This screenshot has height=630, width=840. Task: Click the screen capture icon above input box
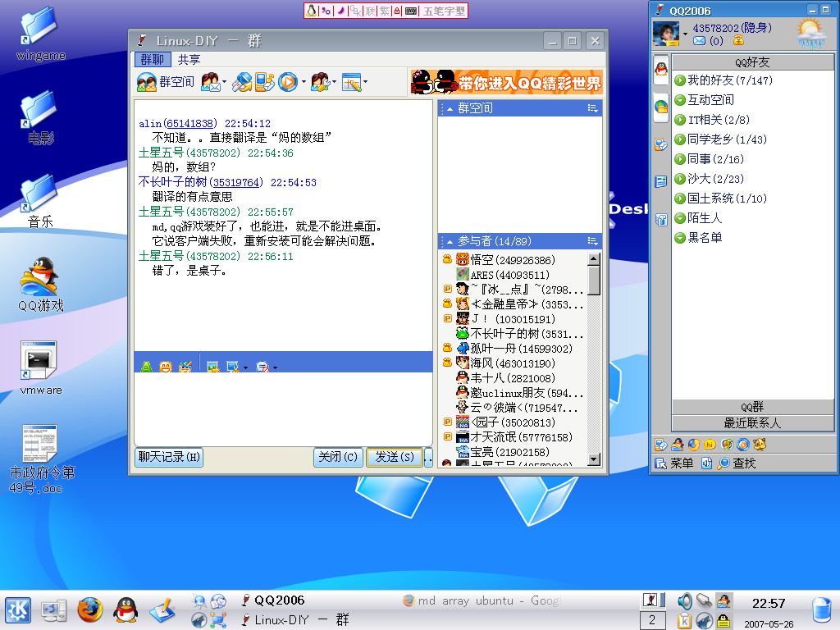pos(232,367)
